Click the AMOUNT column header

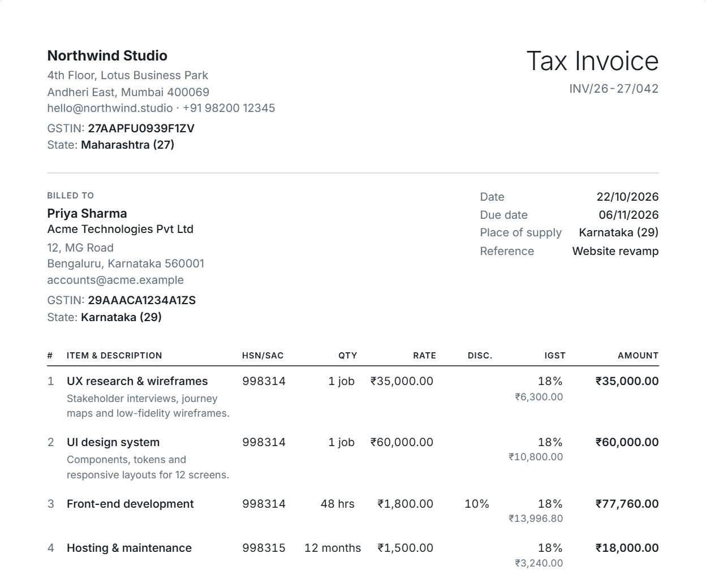tap(638, 356)
